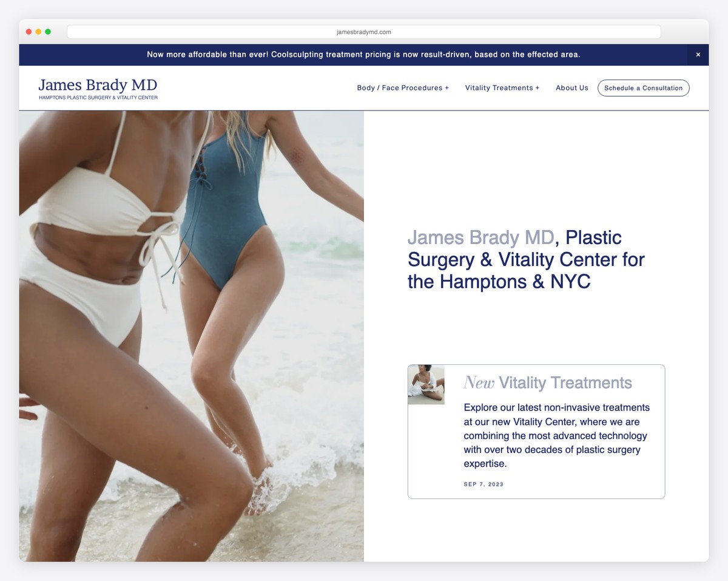
Task: Click the plus icon on Body / Face Procedures
Action: coord(447,87)
